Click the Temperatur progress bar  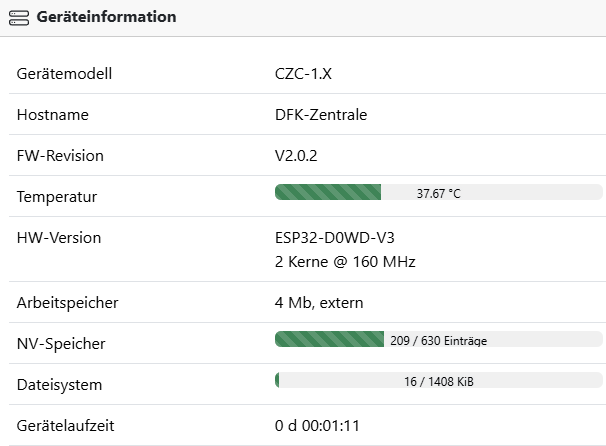(x=439, y=192)
